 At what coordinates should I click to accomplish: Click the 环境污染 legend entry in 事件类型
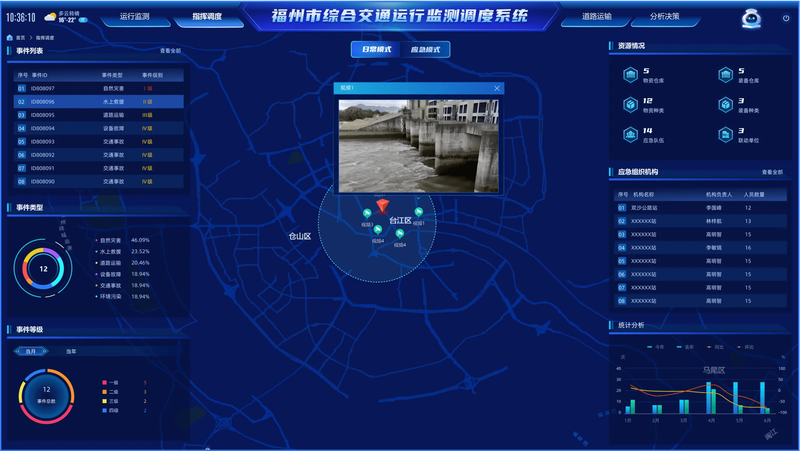pyautogui.click(x=122, y=296)
